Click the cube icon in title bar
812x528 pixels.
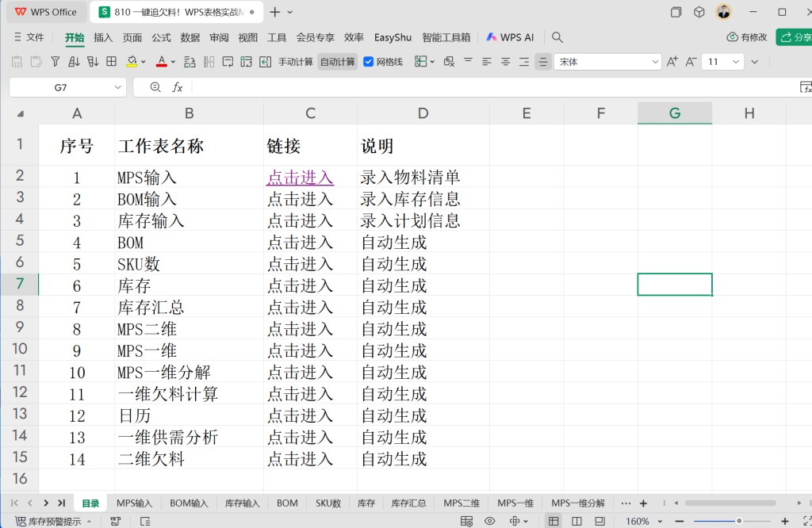point(699,12)
